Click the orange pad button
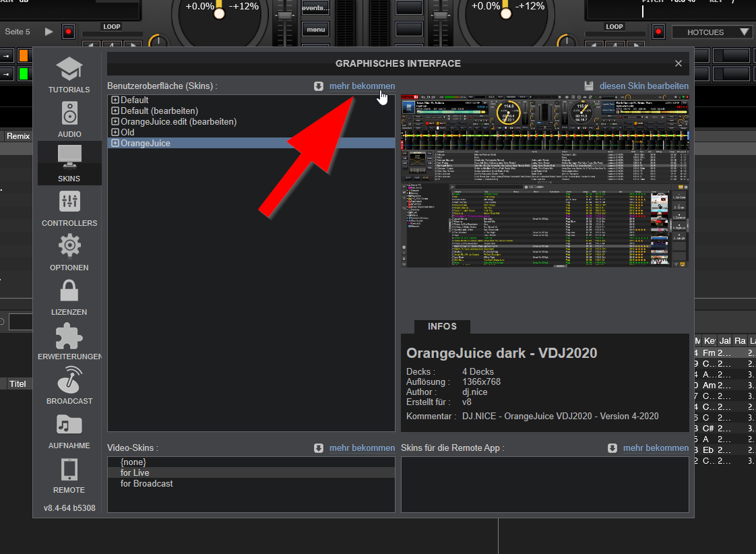Image resolution: width=756 pixels, height=554 pixels. point(23,56)
